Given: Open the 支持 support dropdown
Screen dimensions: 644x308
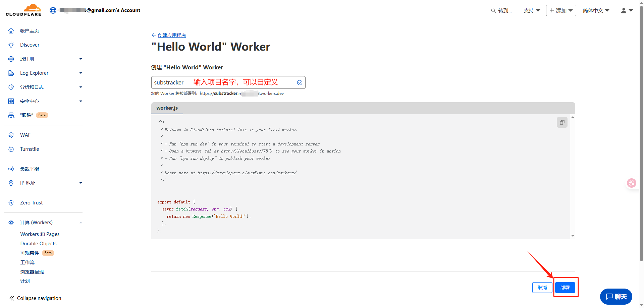Looking at the screenshot, I should (532, 11).
